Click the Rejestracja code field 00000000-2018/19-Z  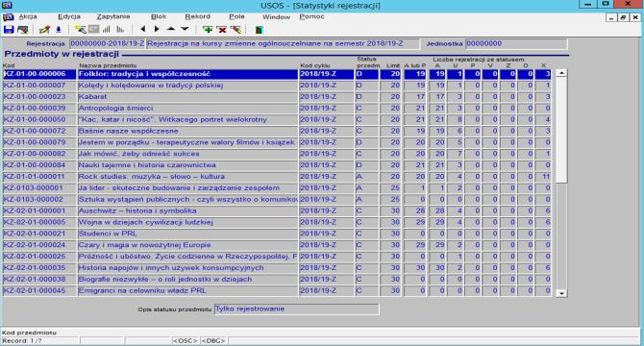pyautogui.click(x=108, y=43)
